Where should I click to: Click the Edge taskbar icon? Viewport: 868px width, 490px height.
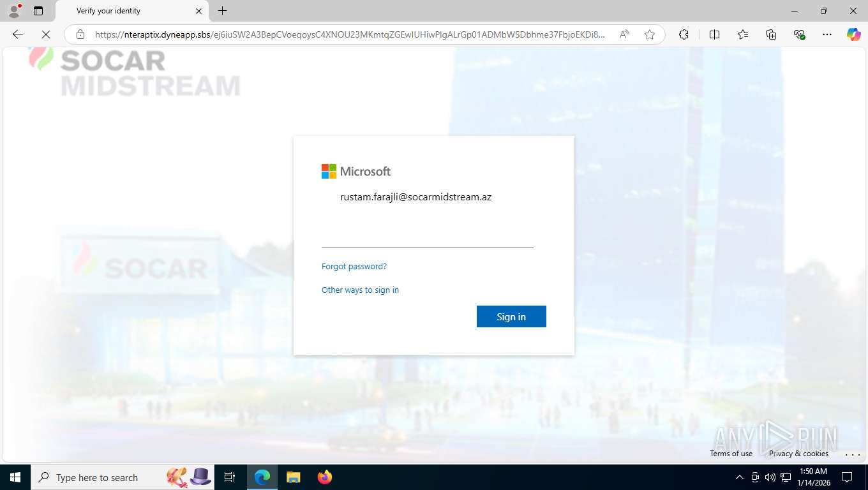pos(262,477)
